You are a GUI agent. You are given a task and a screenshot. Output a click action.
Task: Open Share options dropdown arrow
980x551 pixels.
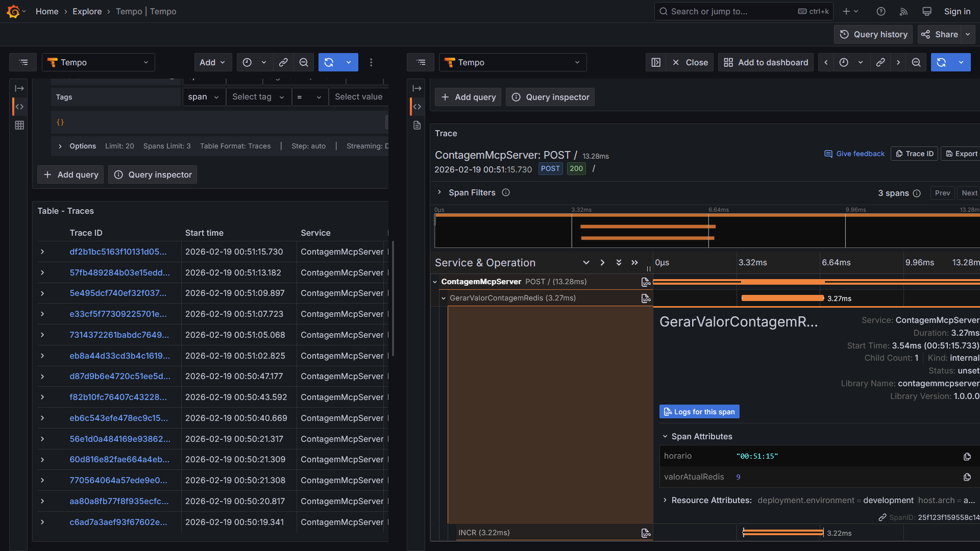point(968,35)
